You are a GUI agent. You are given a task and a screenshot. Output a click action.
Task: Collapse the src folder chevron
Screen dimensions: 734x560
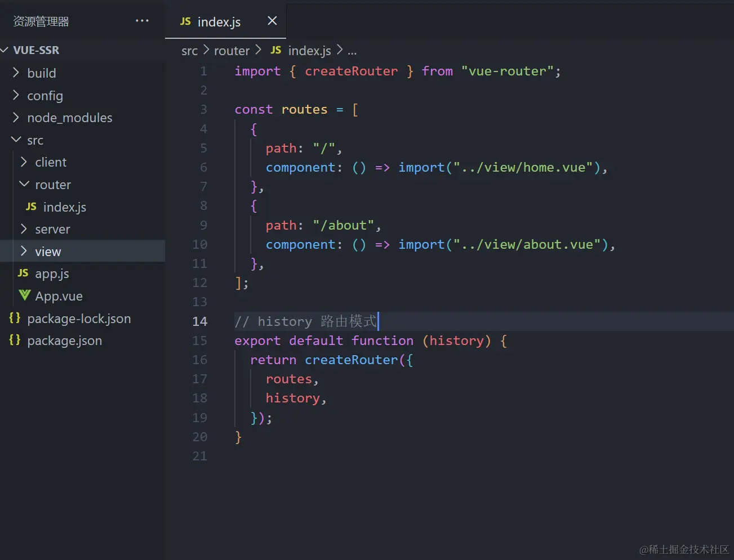pyautogui.click(x=16, y=140)
